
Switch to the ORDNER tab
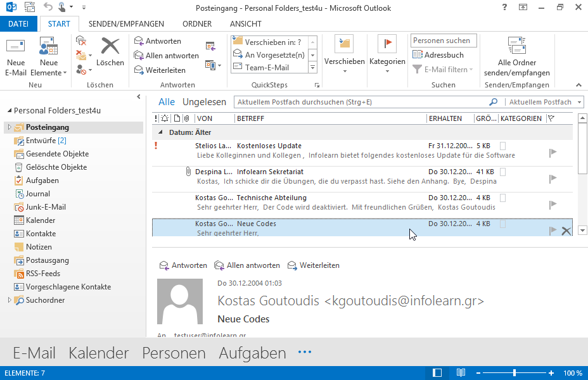(x=197, y=23)
